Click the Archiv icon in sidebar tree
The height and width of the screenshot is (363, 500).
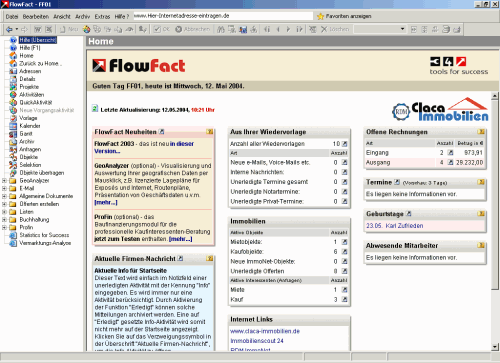click(x=13, y=141)
